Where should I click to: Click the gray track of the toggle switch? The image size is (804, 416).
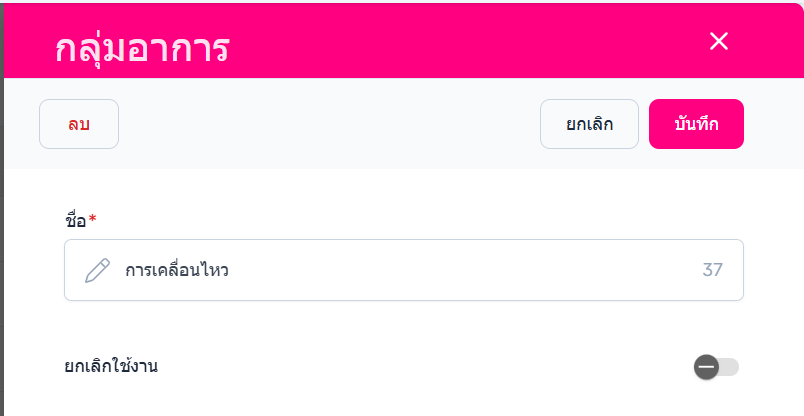pos(730,367)
